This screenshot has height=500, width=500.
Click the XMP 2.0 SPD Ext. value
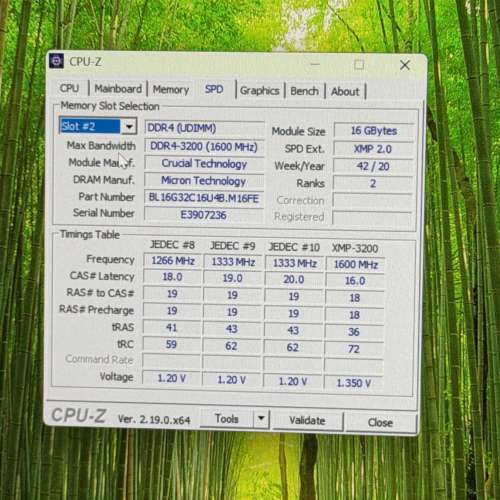pyautogui.click(x=373, y=149)
